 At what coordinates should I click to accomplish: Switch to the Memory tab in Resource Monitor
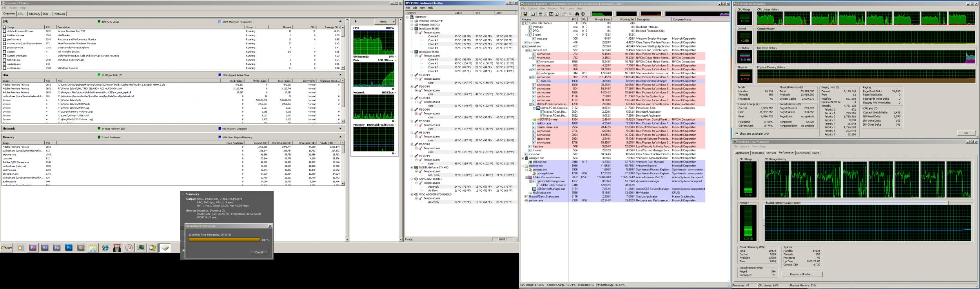coord(34,14)
